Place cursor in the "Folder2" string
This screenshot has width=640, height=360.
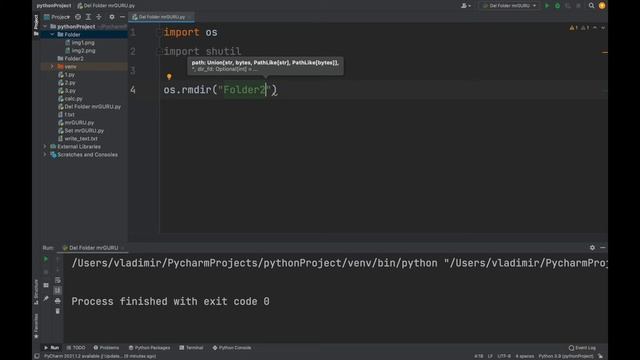point(244,90)
